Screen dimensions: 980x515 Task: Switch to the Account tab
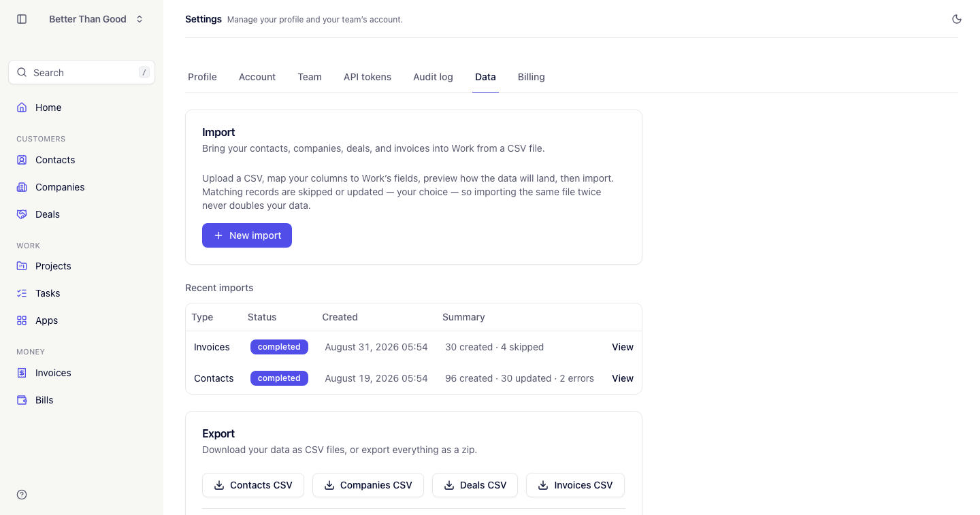pyautogui.click(x=257, y=77)
